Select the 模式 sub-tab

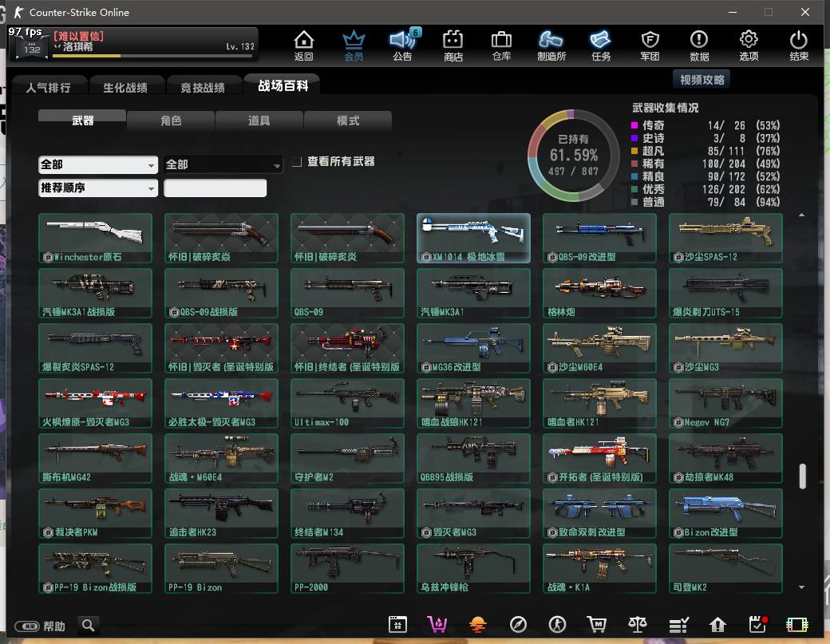[x=348, y=121]
